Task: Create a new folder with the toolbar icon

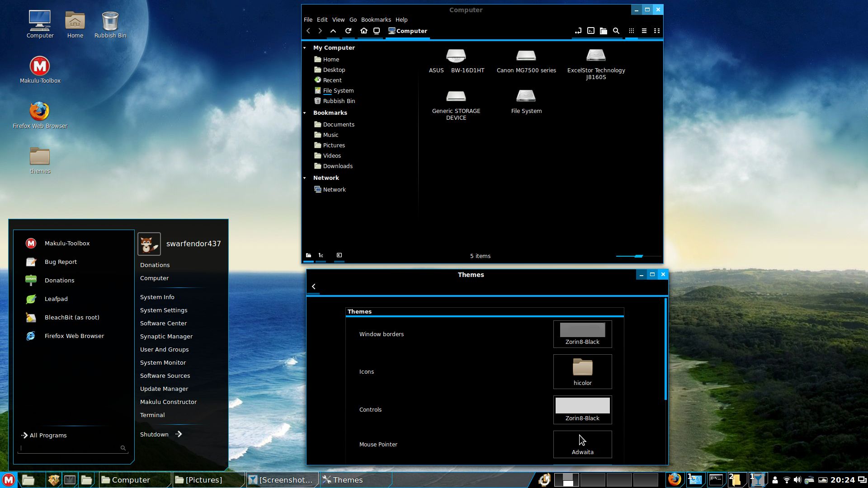Action: tap(603, 31)
